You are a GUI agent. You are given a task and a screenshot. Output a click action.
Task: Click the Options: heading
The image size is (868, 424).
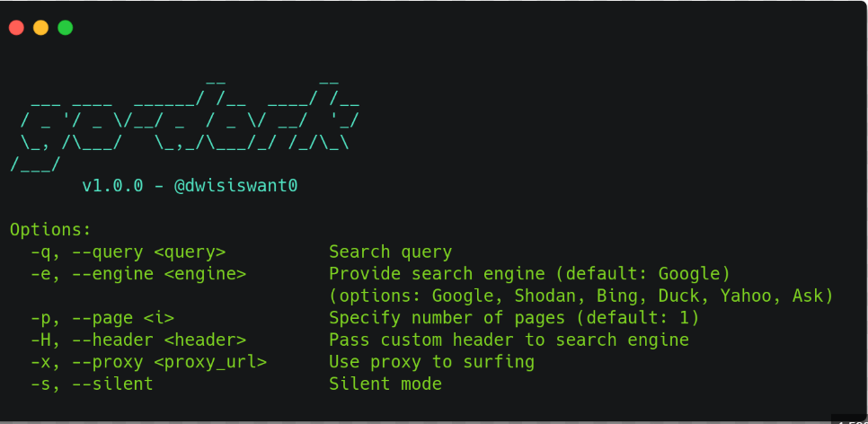click(50, 230)
